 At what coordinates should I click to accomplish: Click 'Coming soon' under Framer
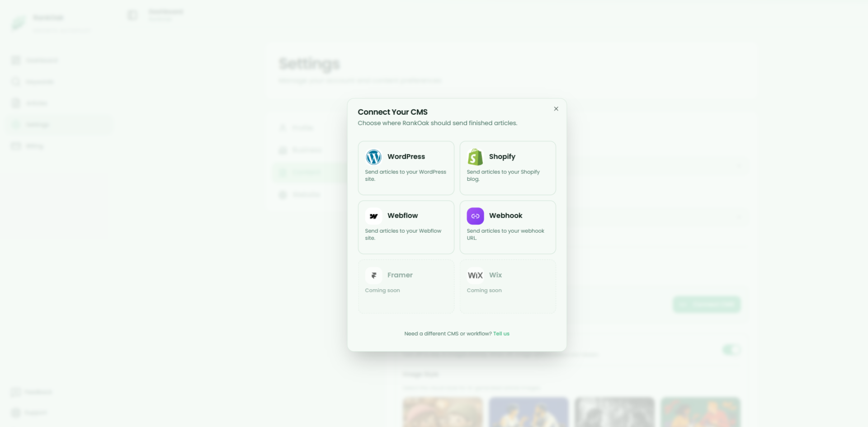point(382,290)
